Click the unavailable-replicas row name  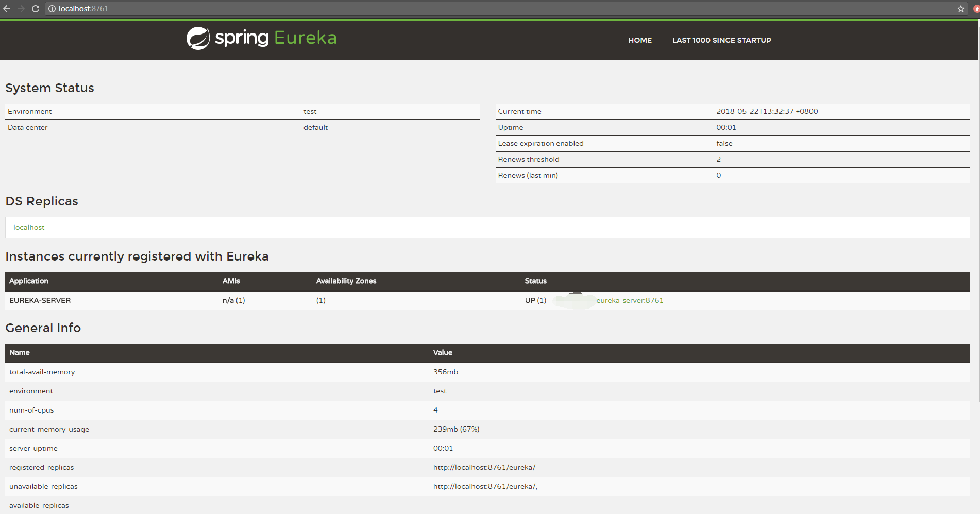coord(43,486)
